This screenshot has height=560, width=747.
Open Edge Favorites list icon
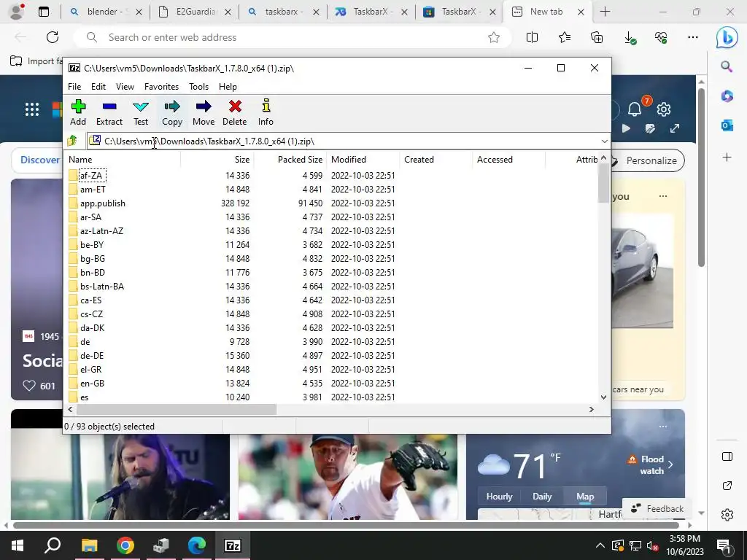click(x=565, y=37)
